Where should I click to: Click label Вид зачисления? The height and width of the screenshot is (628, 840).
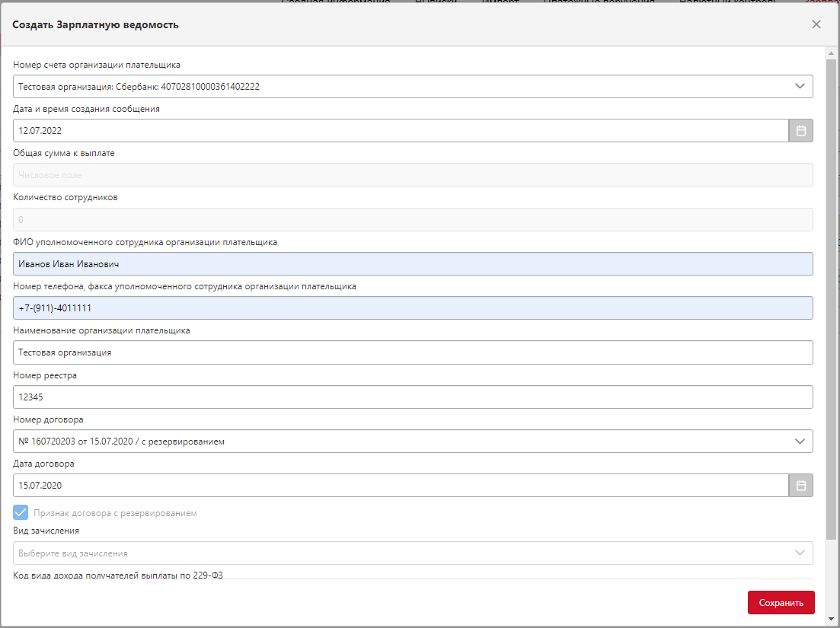(46, 531)
